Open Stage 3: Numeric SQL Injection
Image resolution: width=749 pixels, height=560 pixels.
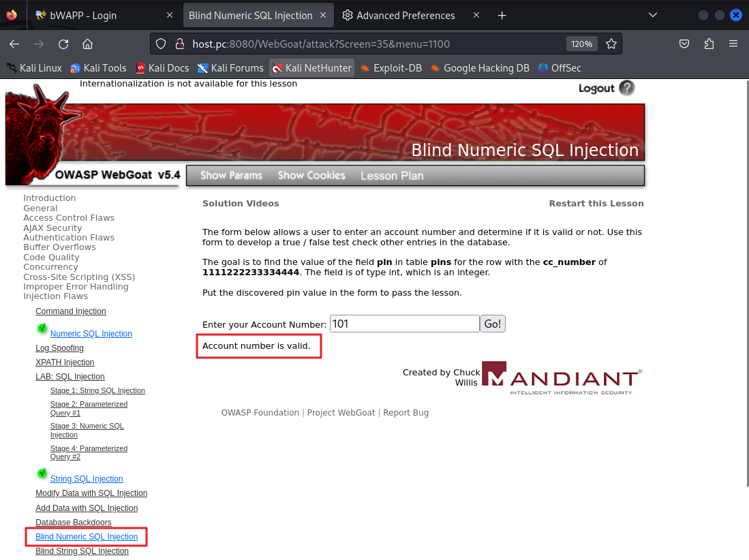click(87, 430)
